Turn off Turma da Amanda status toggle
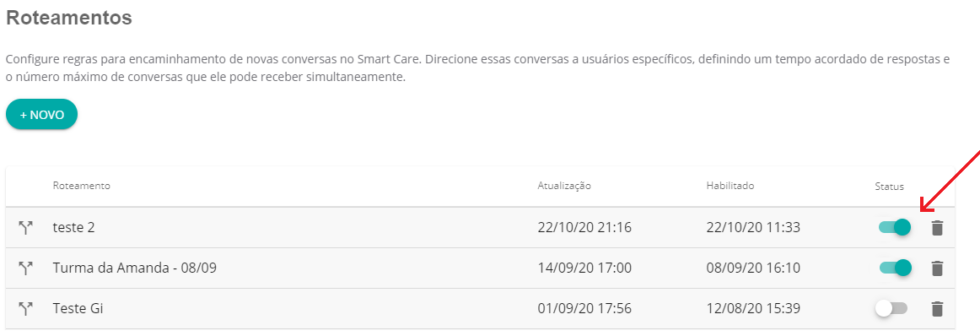 [x=895, y=268]
